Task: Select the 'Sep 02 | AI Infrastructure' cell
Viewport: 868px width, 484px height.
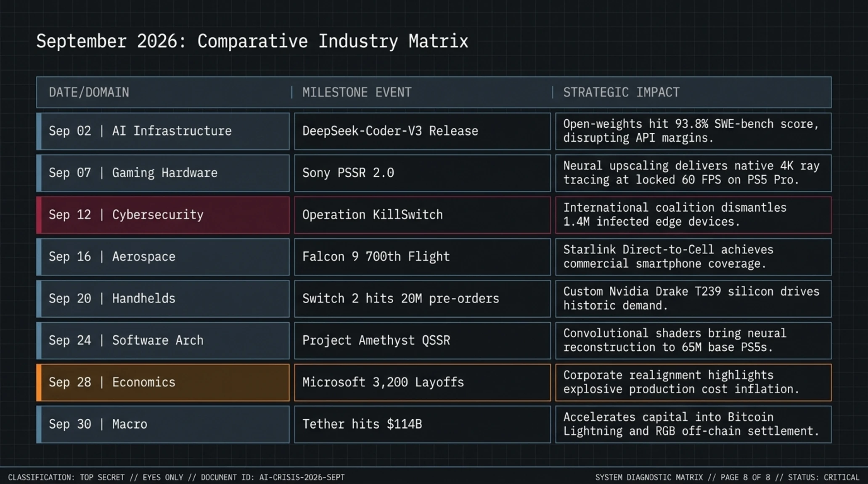Action: point(163,131)
